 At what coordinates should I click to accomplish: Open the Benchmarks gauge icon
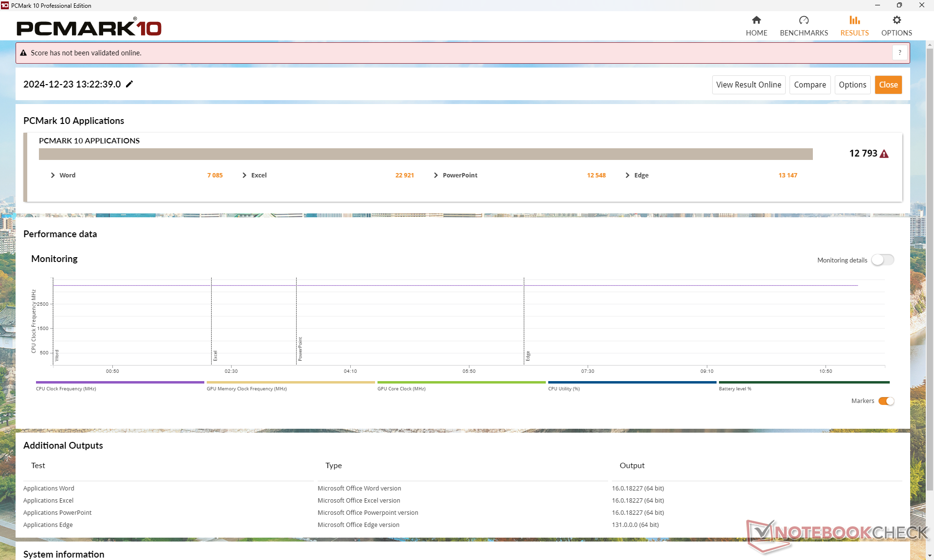point(804,20)
